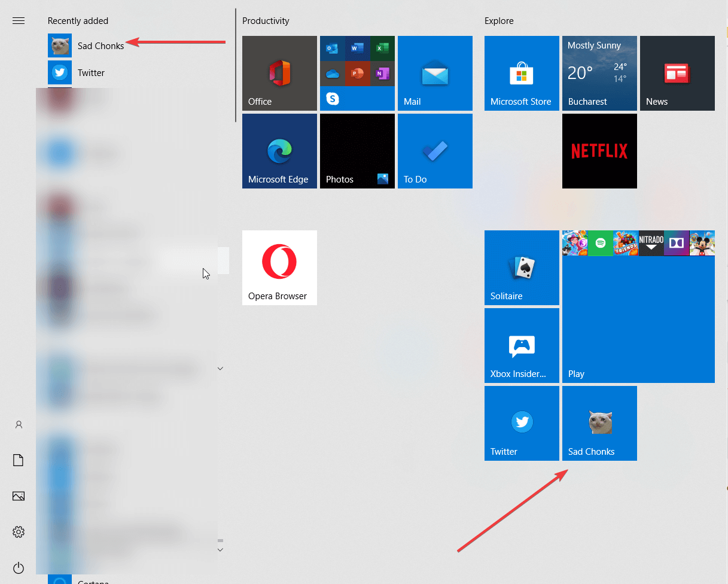
Task: Expand the lower blurred app folder chevron
Action: [220, 549]
